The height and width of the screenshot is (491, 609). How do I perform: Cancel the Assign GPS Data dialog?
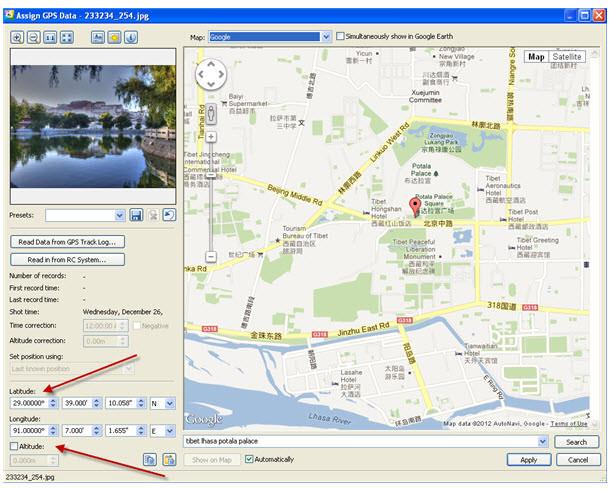click(578, 460)
